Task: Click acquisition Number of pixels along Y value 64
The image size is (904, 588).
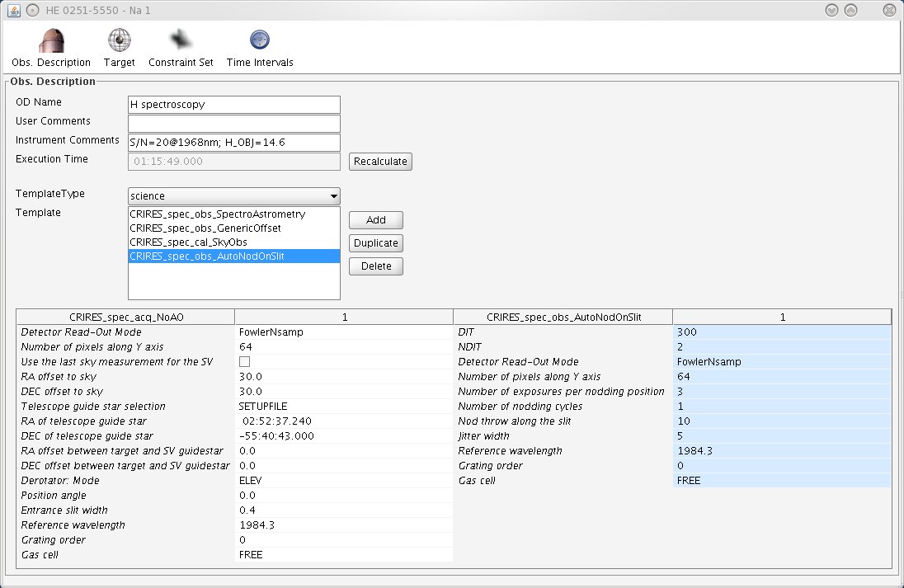Action: (x=344, y=346)
